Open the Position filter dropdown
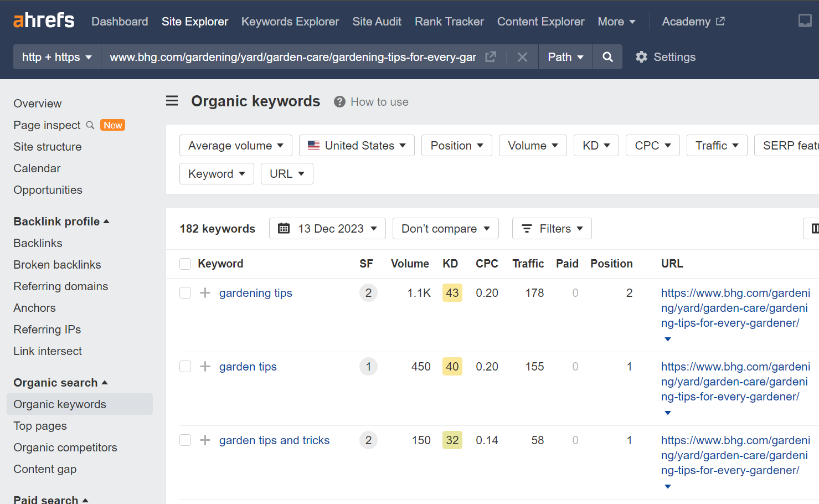 (x=457, y=146)
